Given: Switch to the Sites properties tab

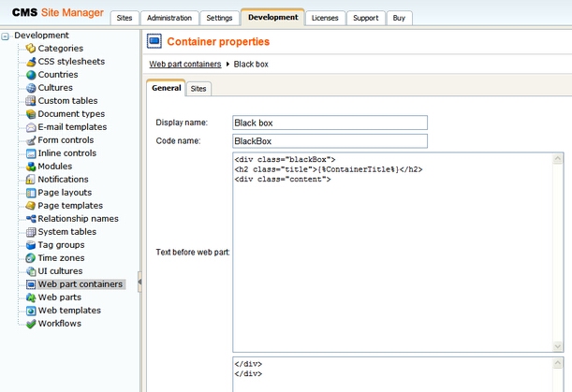Looking at the screenshot, I should (x=198, y=89).
